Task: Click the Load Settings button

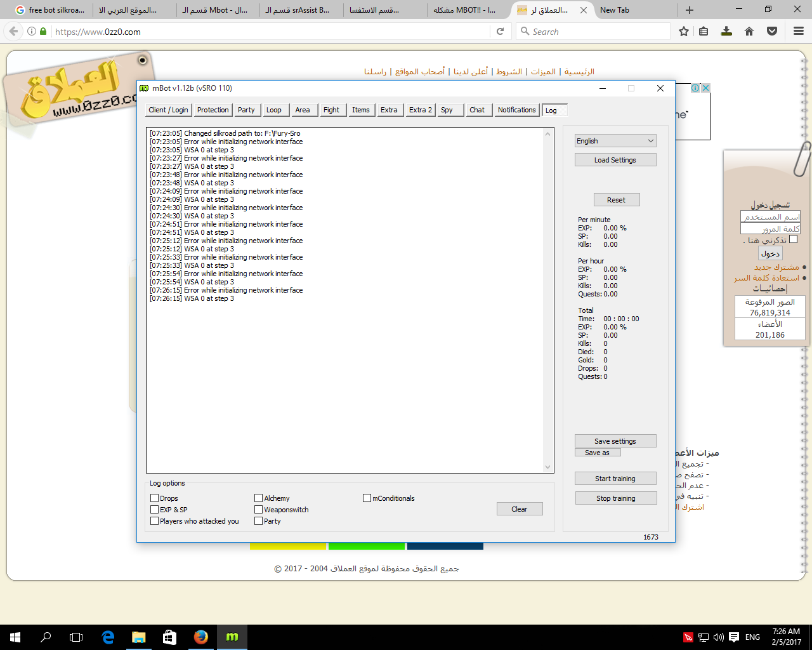Action: [x=615, y=160]
